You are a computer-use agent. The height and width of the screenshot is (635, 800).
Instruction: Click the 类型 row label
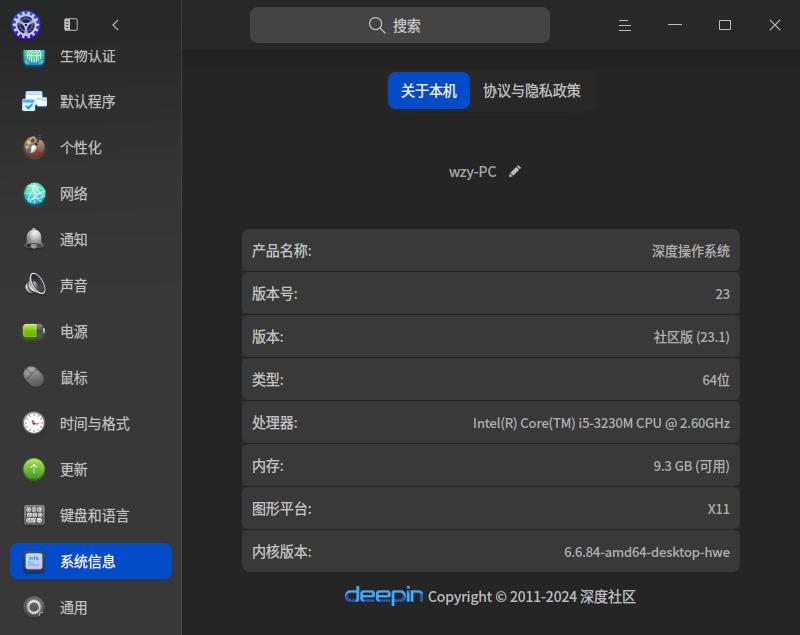click(x=267, y=379)
